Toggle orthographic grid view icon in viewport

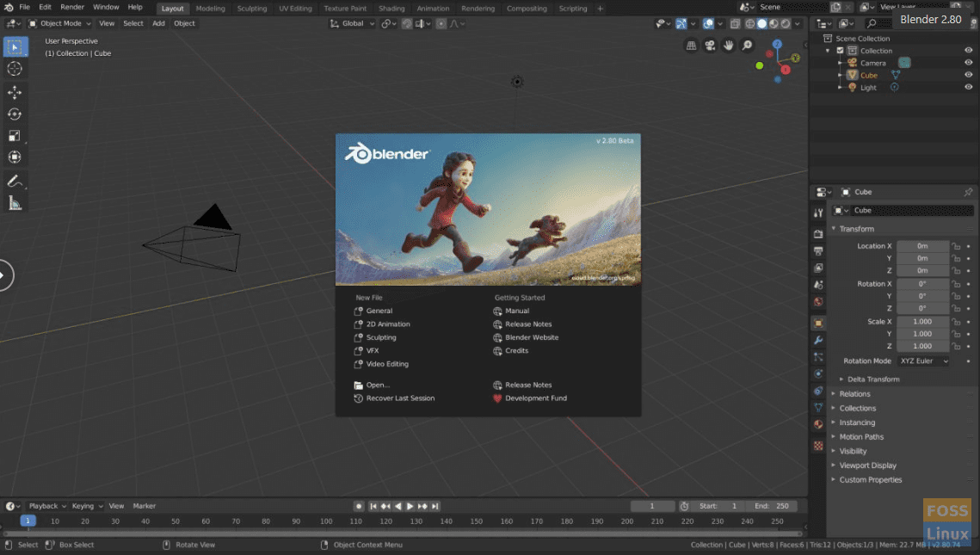[x=691, y=46]
